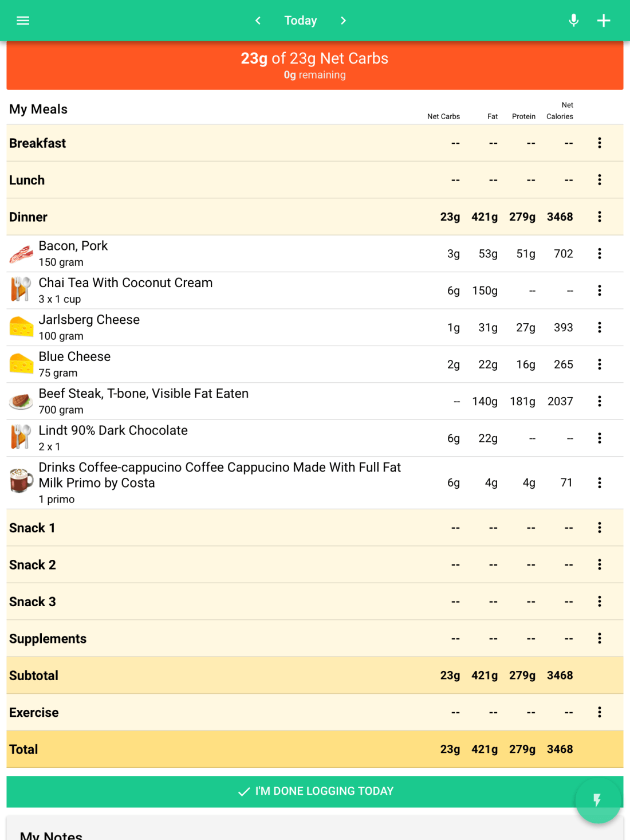Open the Snack 2 options menu

[599, 564]
